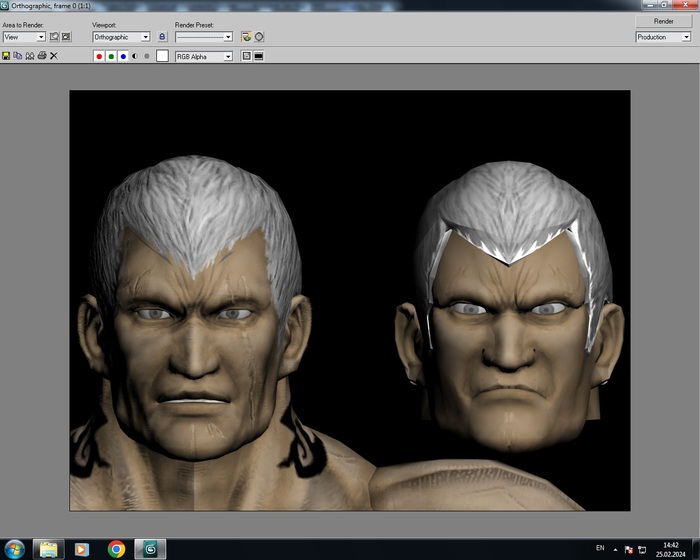
Task: Click the Print Image icon
Action: click(x=42, y=56)
